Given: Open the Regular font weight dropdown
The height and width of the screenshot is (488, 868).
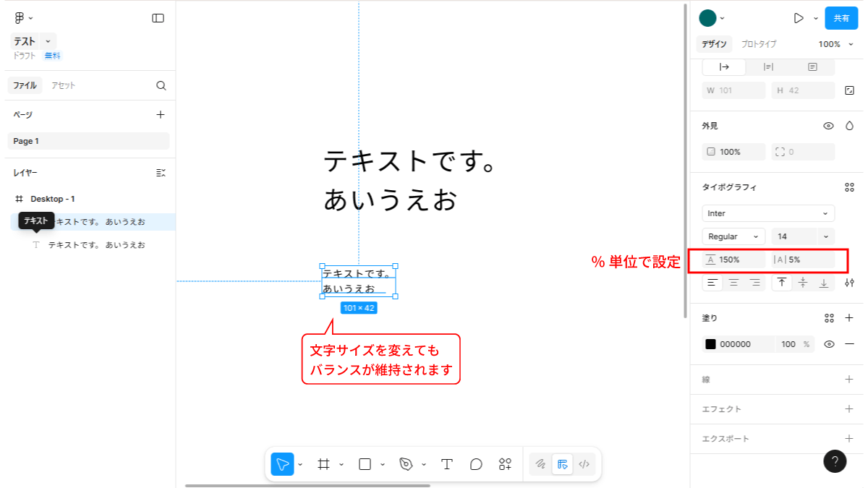Looking at the screenshot, I should click(x=733, y=236).
